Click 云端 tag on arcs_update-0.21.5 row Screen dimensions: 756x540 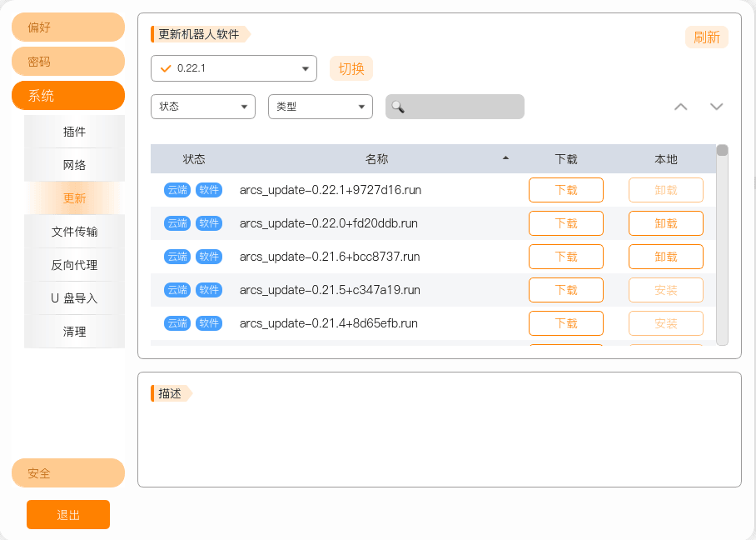(177, 290)
